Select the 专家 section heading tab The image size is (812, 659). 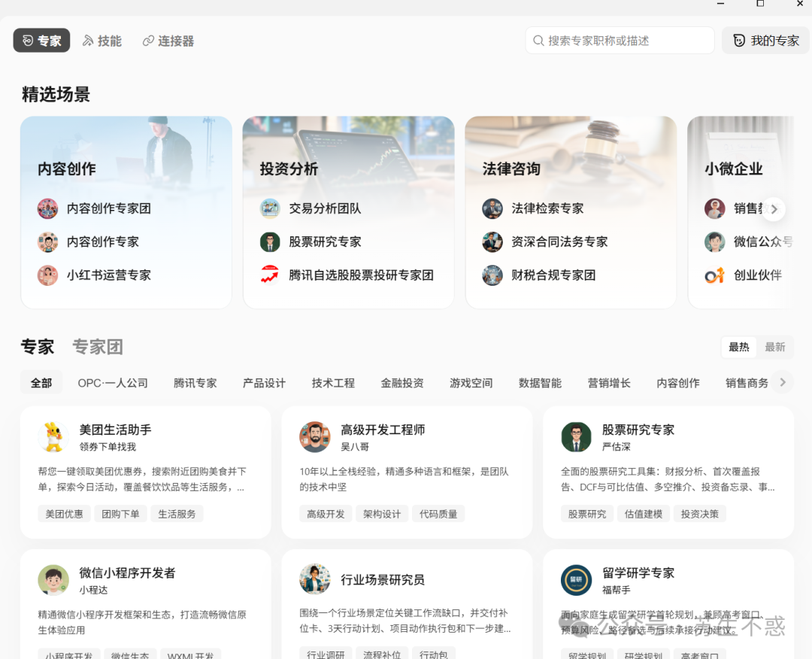pos(38,347)
